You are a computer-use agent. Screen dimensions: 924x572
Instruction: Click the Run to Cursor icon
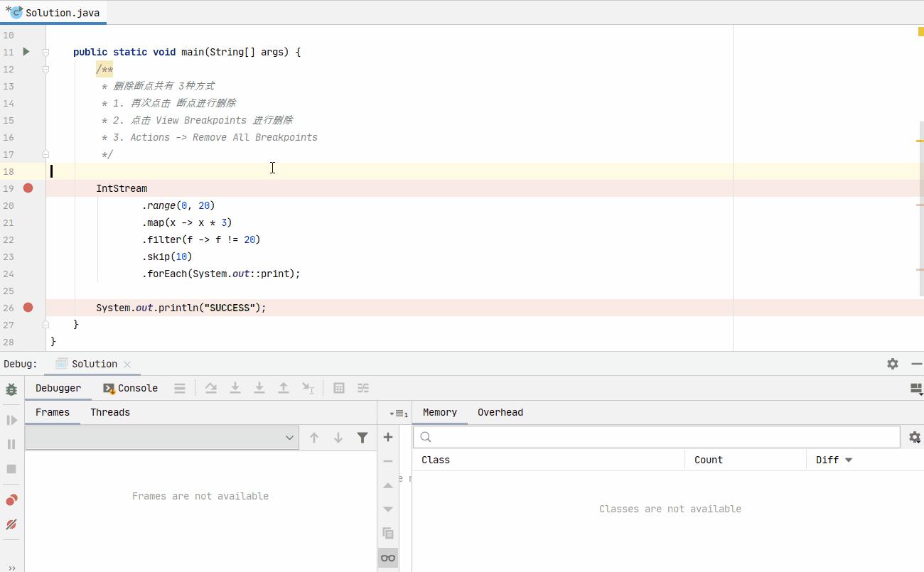308,388
